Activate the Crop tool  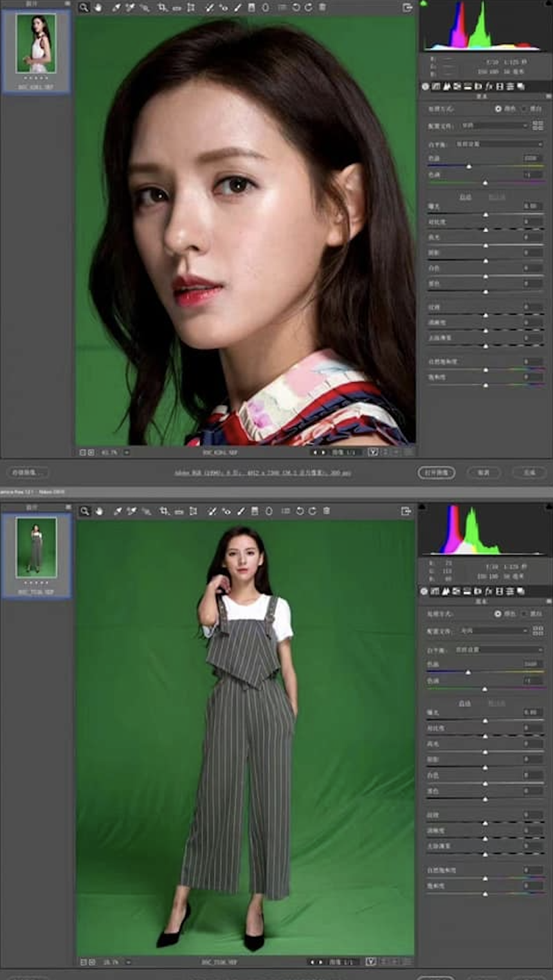pyautogui.click(x=161, y=8)
